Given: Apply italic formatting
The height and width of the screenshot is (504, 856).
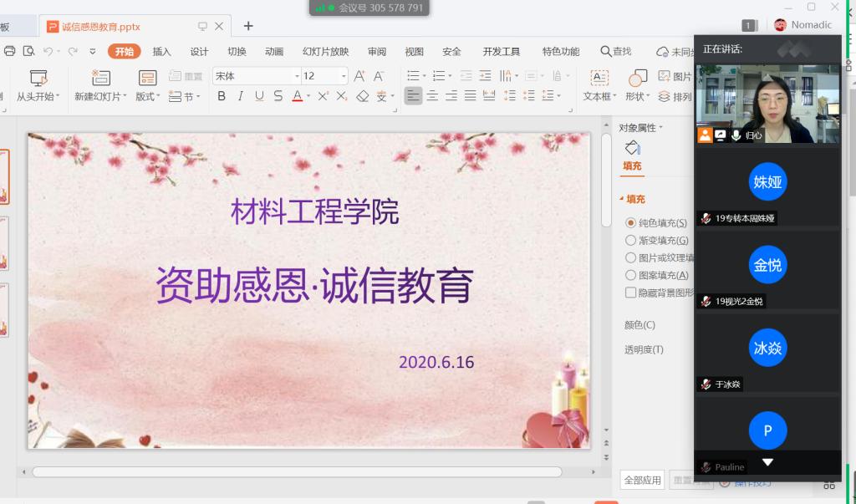Looking at the screenshot, I should (x=241, y=96).
